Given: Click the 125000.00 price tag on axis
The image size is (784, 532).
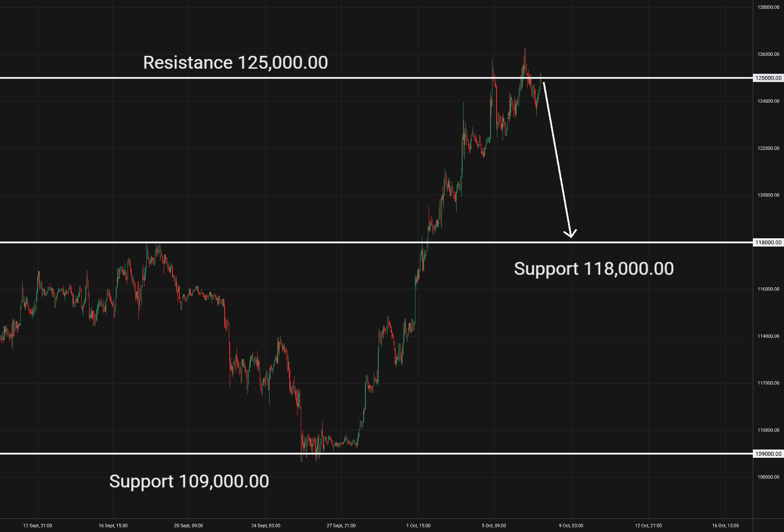Looking at the screenshot, I should coord(768,78).
